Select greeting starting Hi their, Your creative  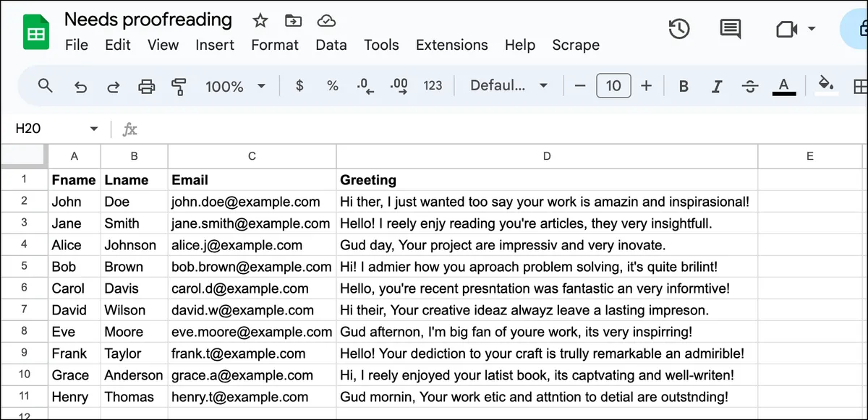pos(547,309)
